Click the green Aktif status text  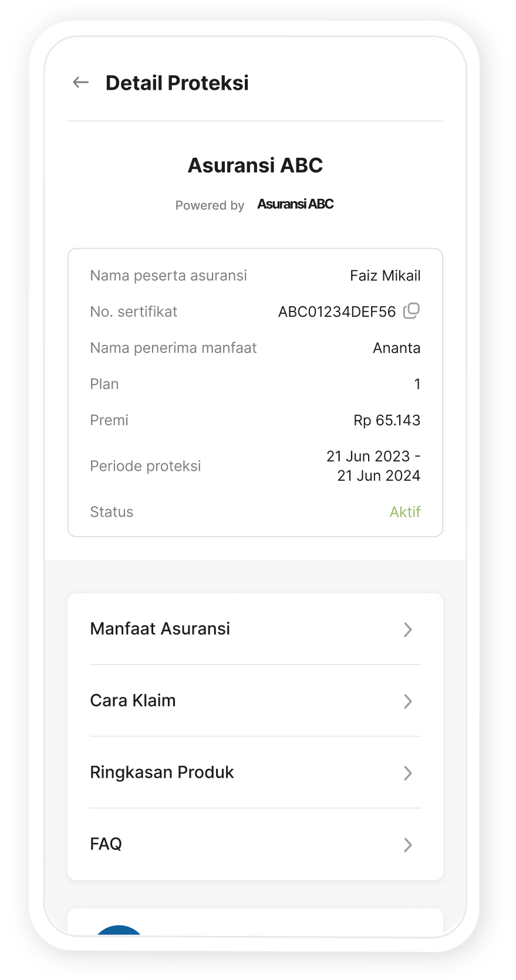pos(405,512)
